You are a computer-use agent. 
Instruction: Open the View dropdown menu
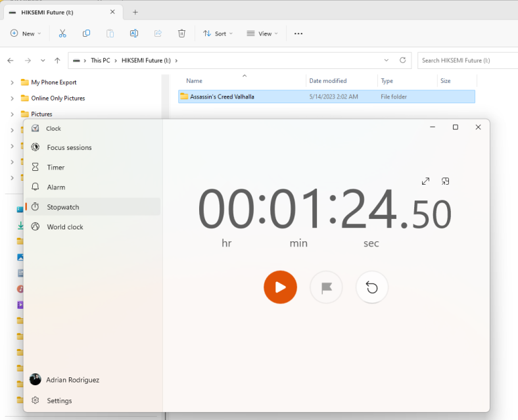[x=262, y=34]
